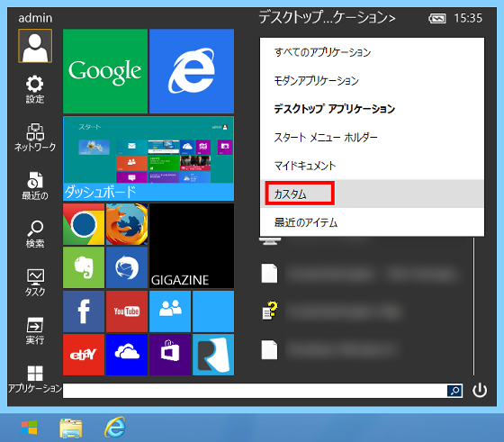Click the admin user avatar
The height and width of the screenshot is (442, 504).
click(35, 46)
